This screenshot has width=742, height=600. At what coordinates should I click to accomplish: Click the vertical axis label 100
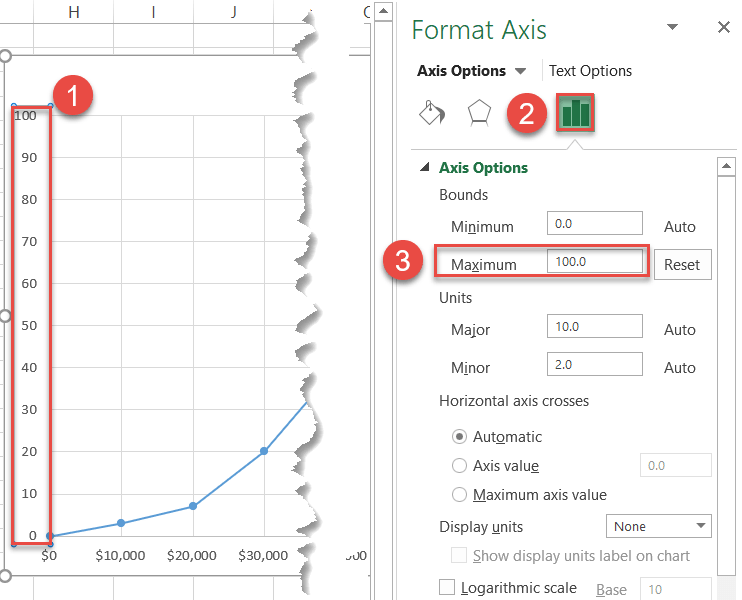tap(25, 116)
